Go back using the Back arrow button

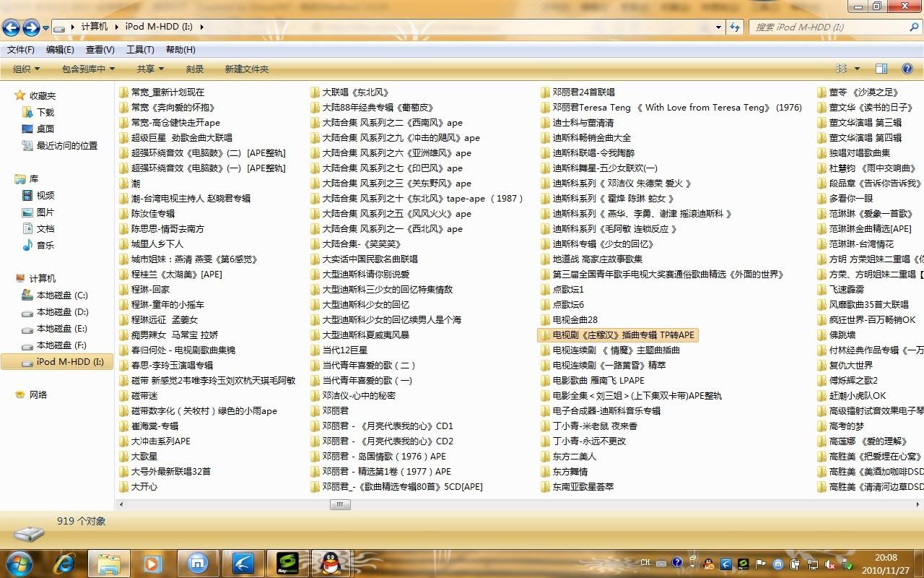click(x=12, y=27)
